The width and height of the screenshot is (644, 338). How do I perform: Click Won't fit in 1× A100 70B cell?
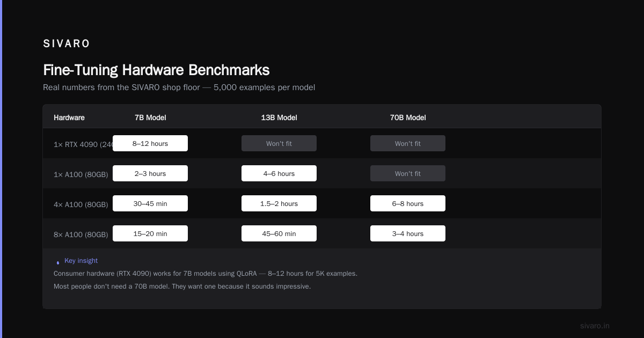[408, 173]
